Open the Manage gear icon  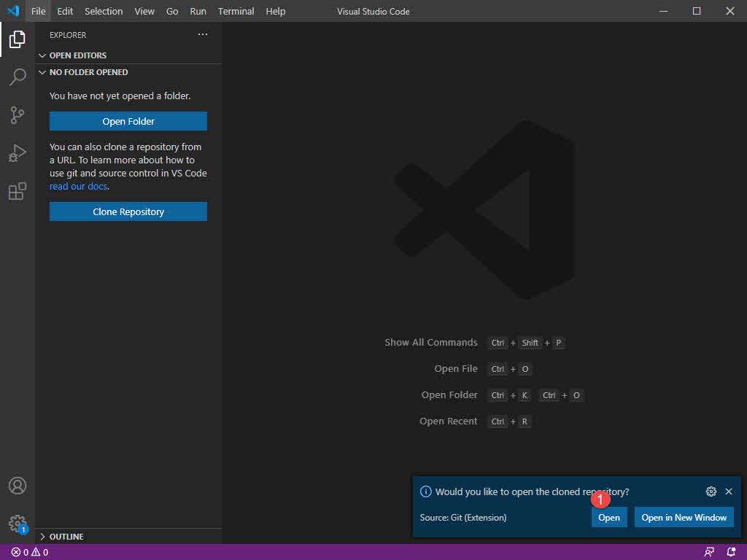click(x=17, y=524)
